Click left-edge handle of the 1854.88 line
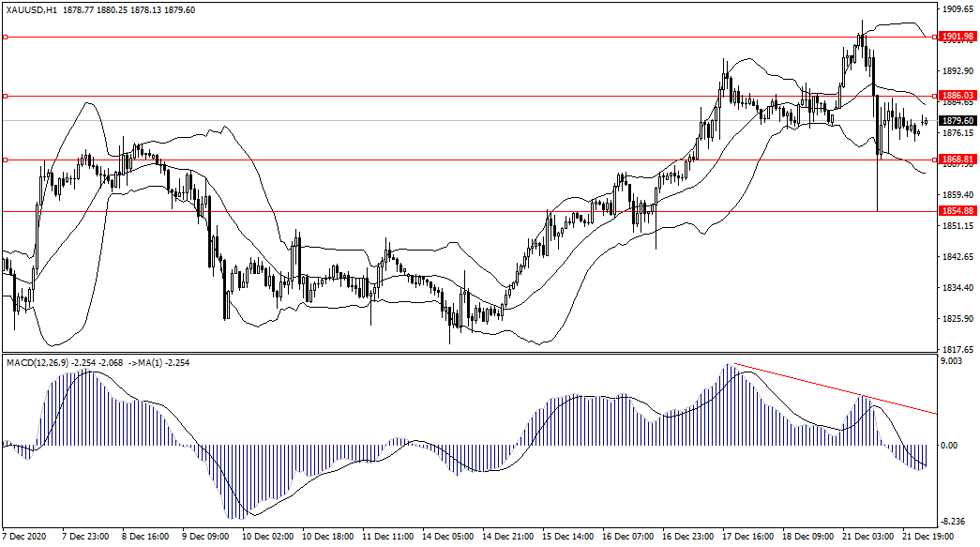The width and height of the screenshot is (980, 547). 6,211
